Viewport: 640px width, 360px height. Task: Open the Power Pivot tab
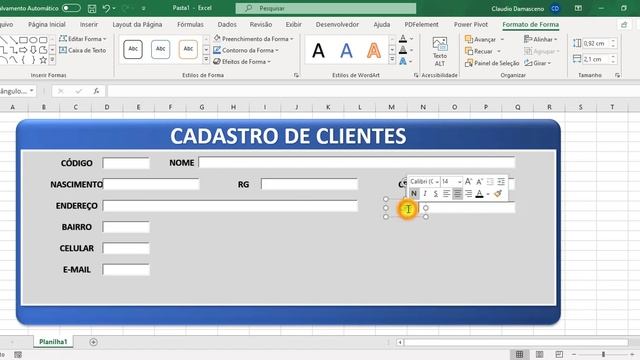pyautogui.click(x=471, y=24)
